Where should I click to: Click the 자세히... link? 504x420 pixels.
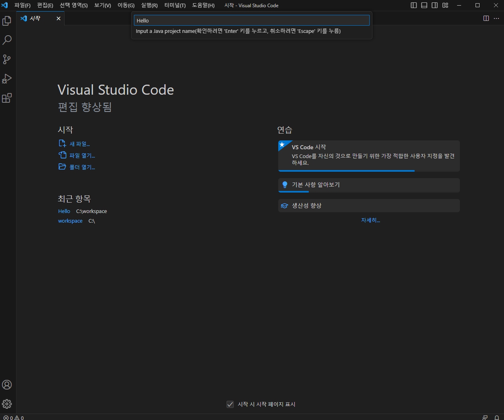click(x=370, y=220)
